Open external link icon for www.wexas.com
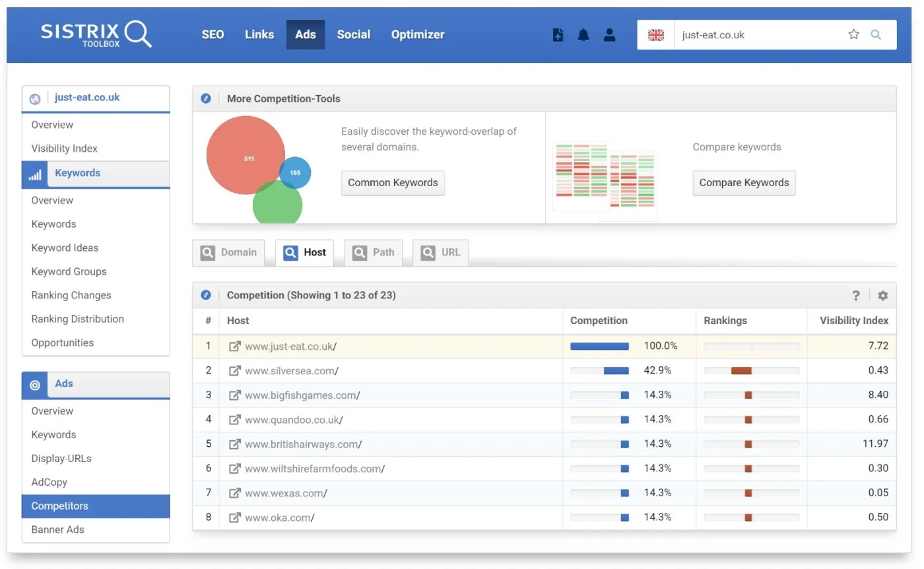Viewport: 924px width, 569px height. (234, 492)
